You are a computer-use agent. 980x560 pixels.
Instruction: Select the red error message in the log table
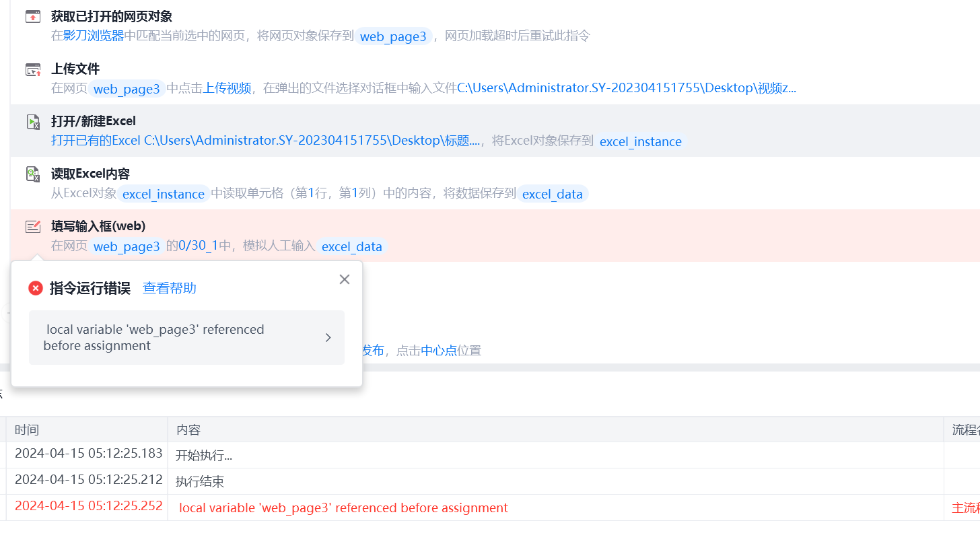[343, 508]
